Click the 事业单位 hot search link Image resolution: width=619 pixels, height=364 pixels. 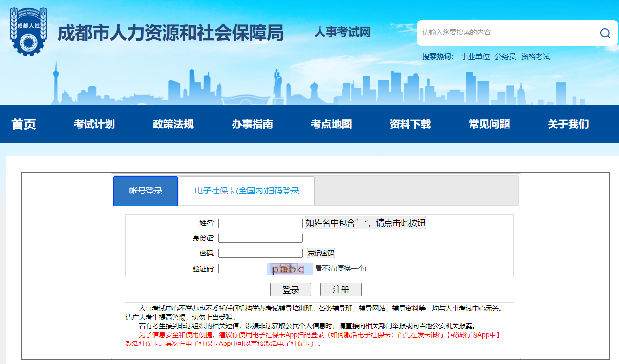(475, 57)
